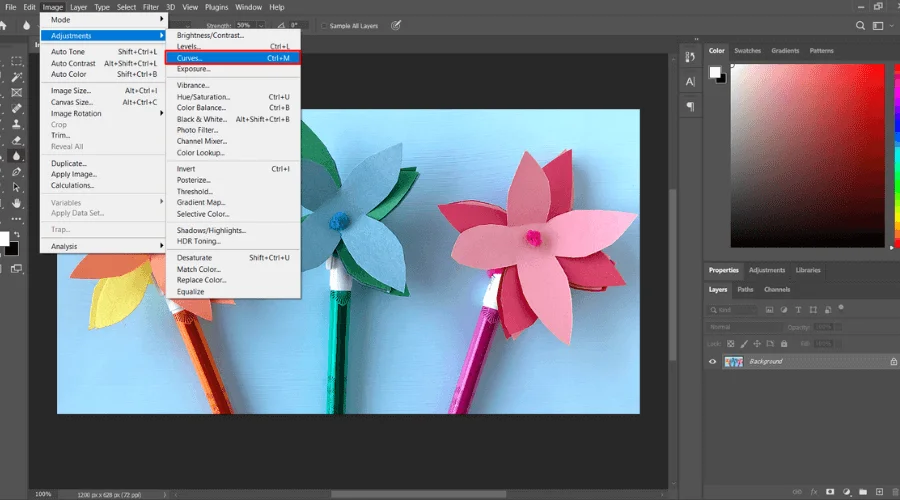Open the Strength percentage dropdown arrow
Image resolution: width=900 pixels, height=500 pixels.
[261, 26]
